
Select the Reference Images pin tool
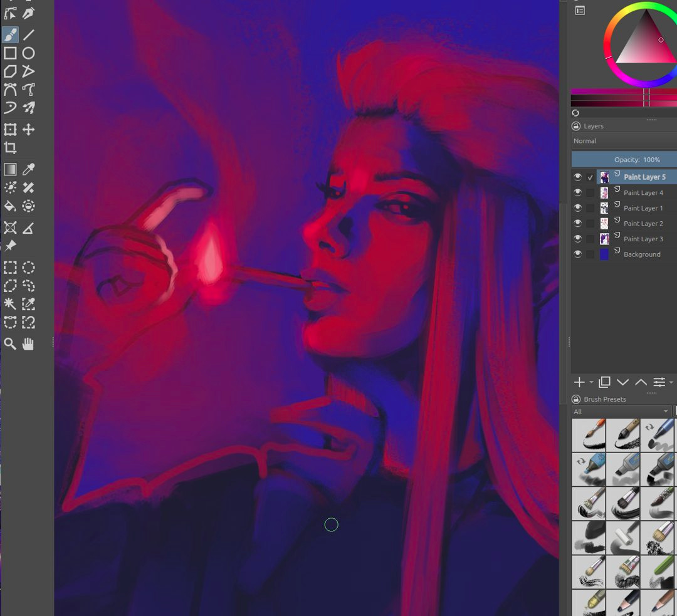(x=11, y=246)
